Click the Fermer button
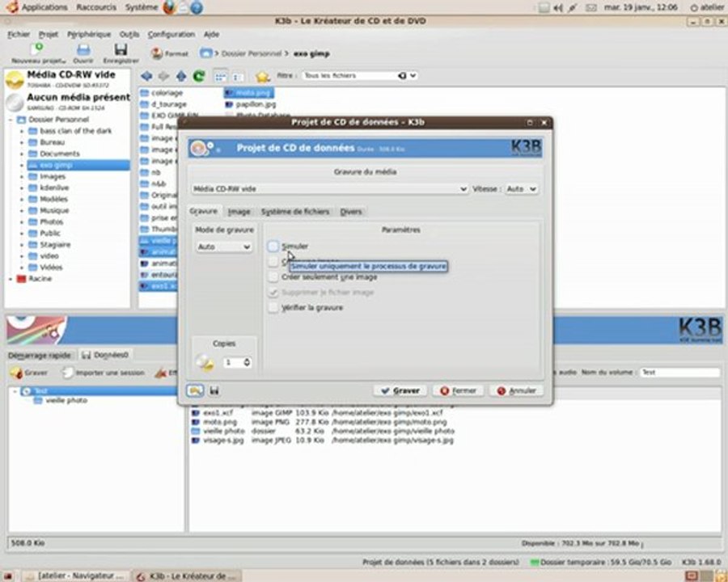Viewport: 728px width, 582px height. (x=458, y=390)
